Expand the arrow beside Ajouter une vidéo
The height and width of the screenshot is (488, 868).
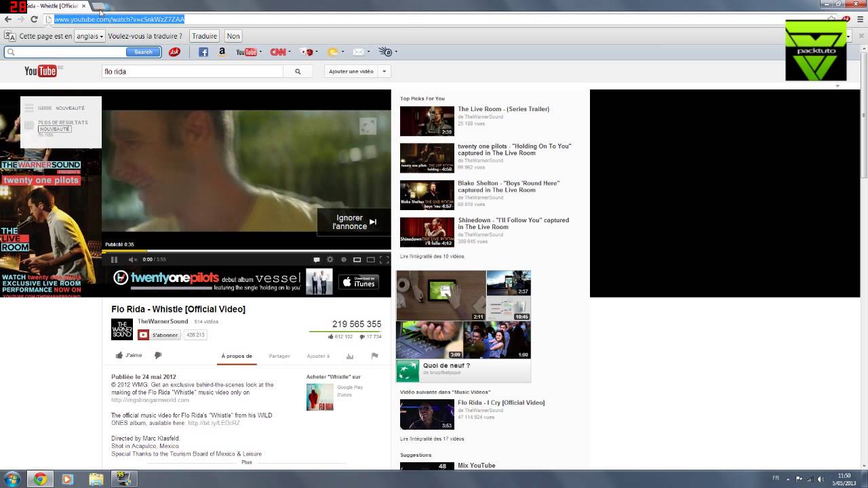coord(384,71)
